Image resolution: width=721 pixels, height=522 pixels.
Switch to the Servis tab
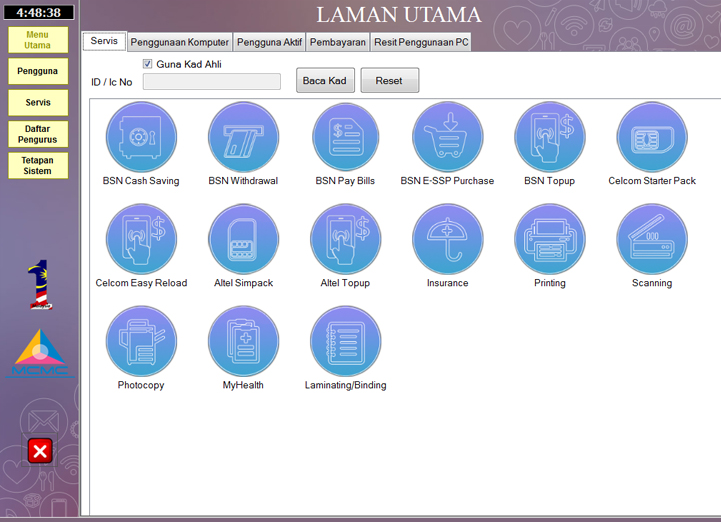104,41
